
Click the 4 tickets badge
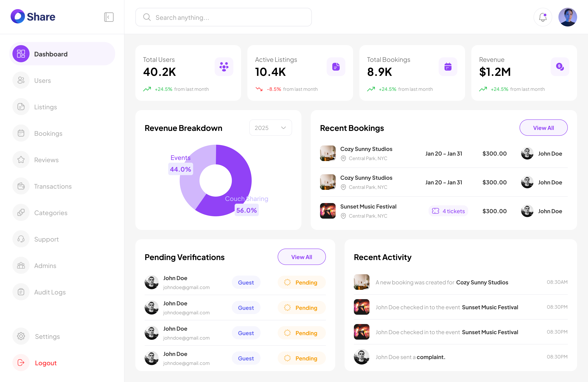point(448,211)
